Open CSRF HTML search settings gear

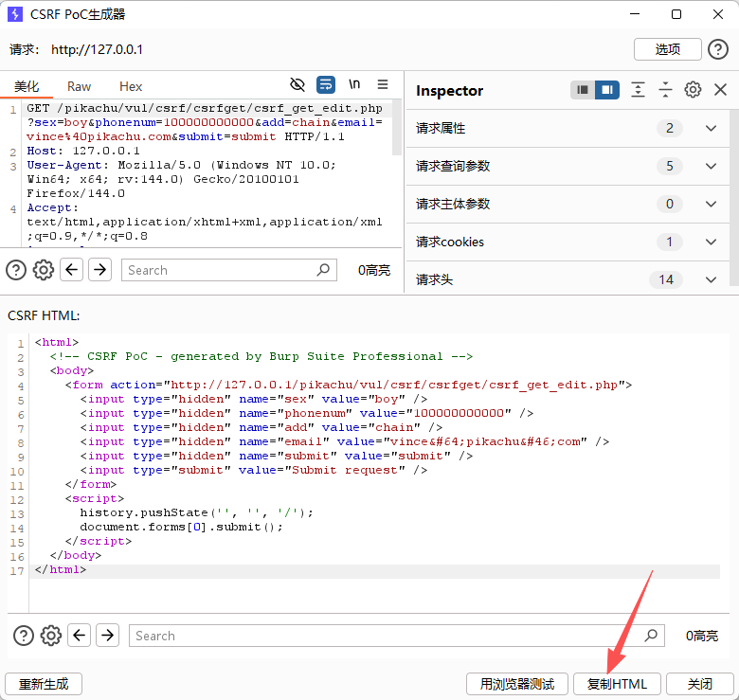pos(51,636)
